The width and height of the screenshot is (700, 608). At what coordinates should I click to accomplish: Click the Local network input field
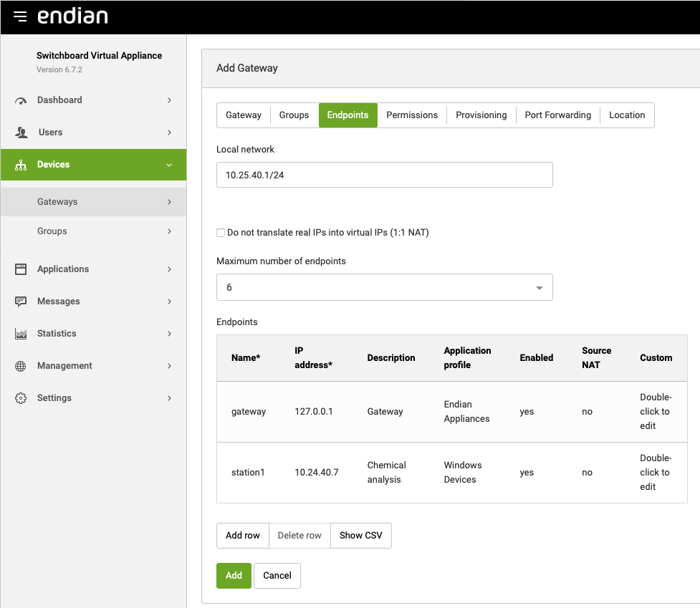[384, 175]
